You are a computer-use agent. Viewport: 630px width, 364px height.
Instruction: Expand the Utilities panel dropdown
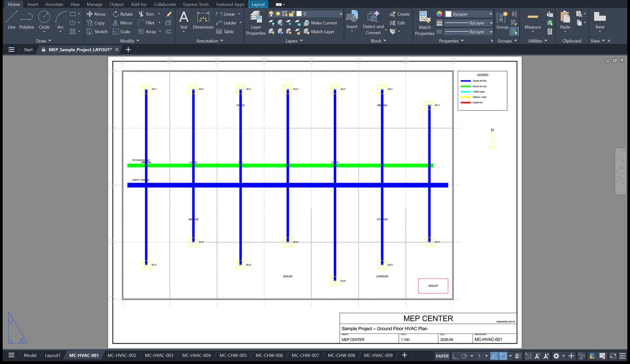point(538,41)
